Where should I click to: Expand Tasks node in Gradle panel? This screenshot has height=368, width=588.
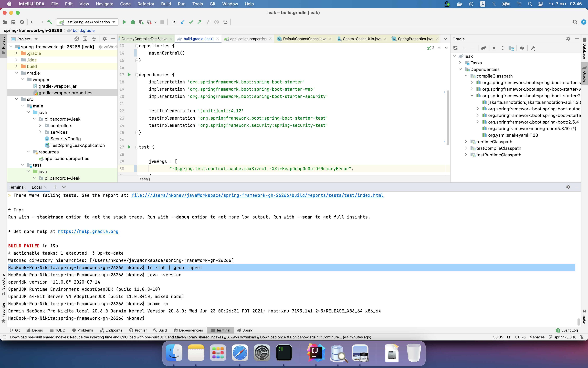click(x=460, y=63)
